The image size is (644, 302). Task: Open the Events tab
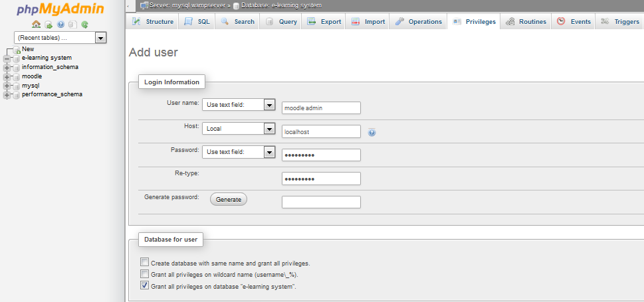point(574,22)
